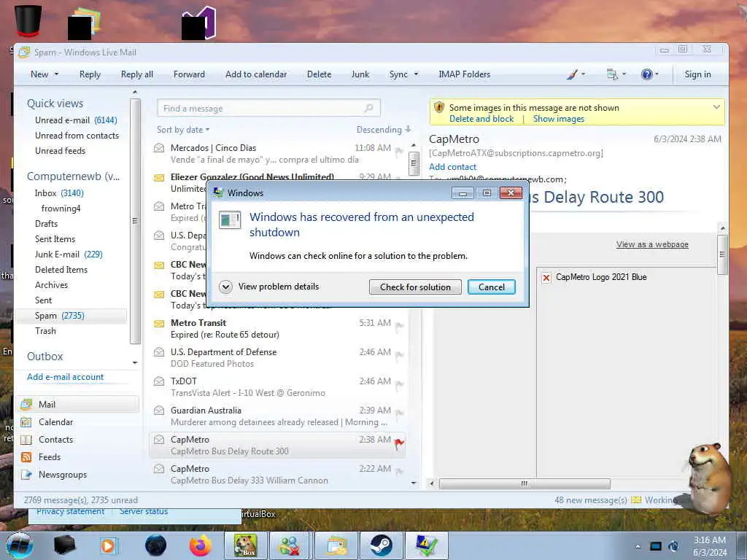Image resolution: width=747 pixels, height=560 pixels.
Task: Open the Unread e-mail quick view
Action: pyautogui.click(x=76, y=120)
